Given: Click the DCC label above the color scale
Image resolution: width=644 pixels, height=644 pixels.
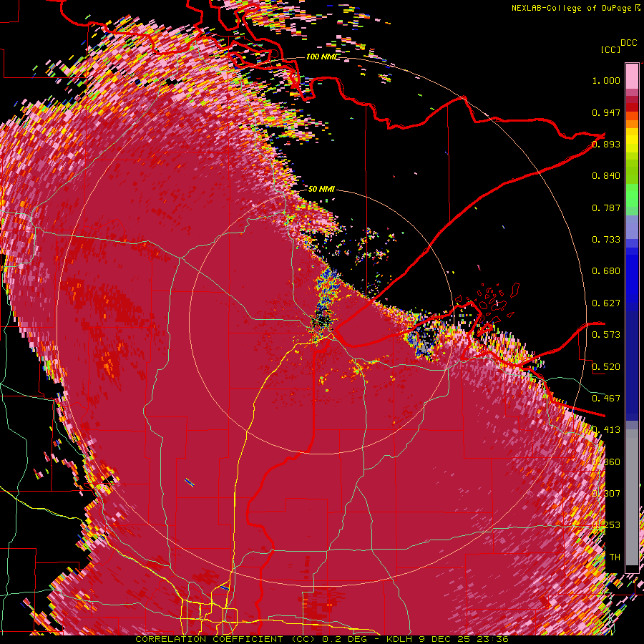Looking at the screenshot, I should coord(628,43).
